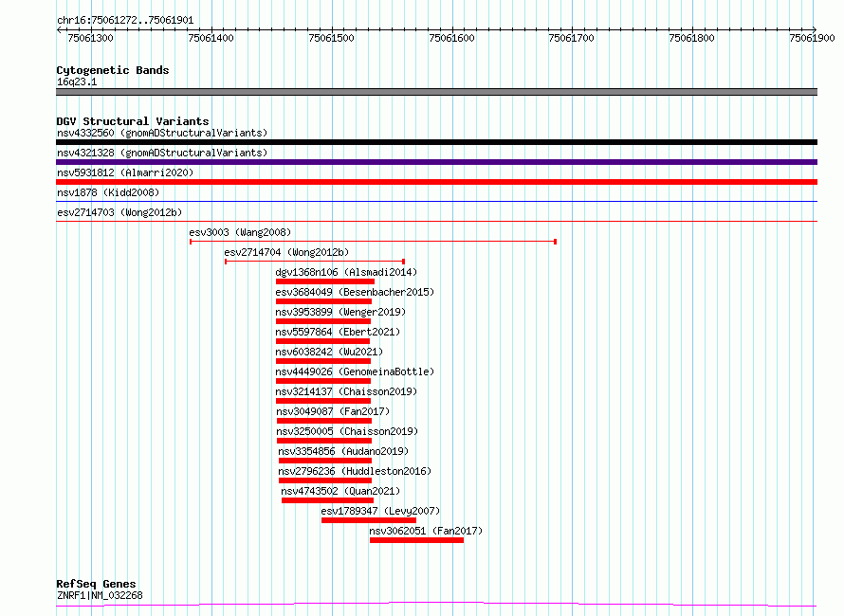Open nsv5597864 (Ebert2021) label
Image resolution: width=844 pixels, height=616 pixels.
coord(338,332)
